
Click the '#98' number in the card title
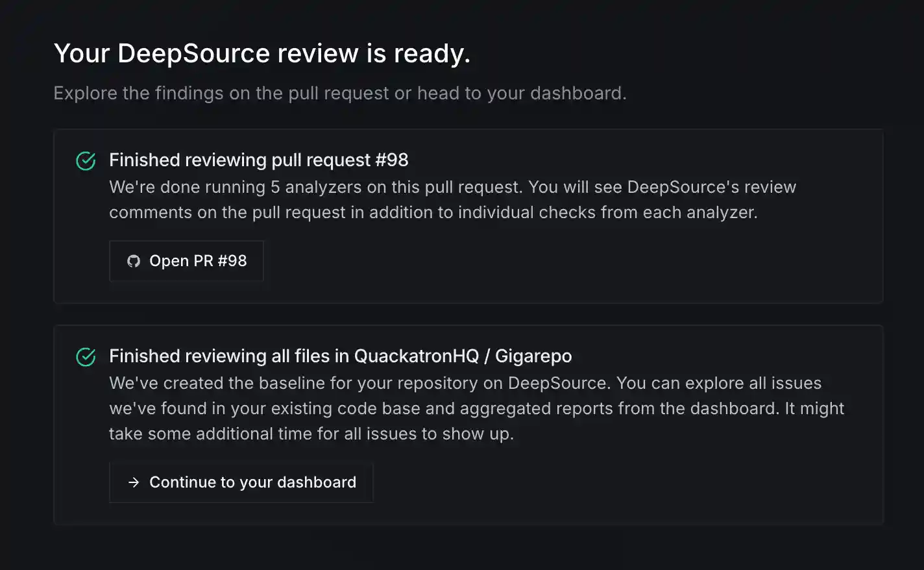click(x=391, y=160)
